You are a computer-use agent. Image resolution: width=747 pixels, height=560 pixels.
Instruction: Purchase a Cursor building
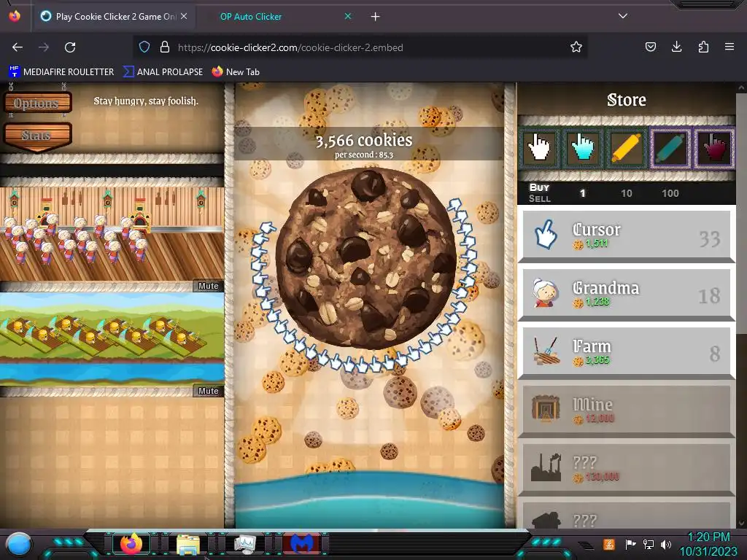pyautogui.click(x=627, y=236)
